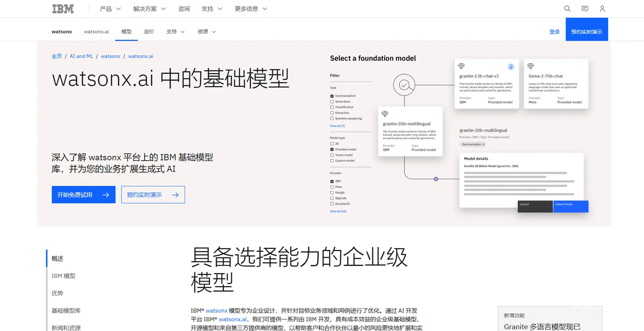Image resolution: width=644 pixels, height=331 pixels.
Task: Click lightbulb badge on granite-13b-chat-v2 card
Action: click(511, 67)
